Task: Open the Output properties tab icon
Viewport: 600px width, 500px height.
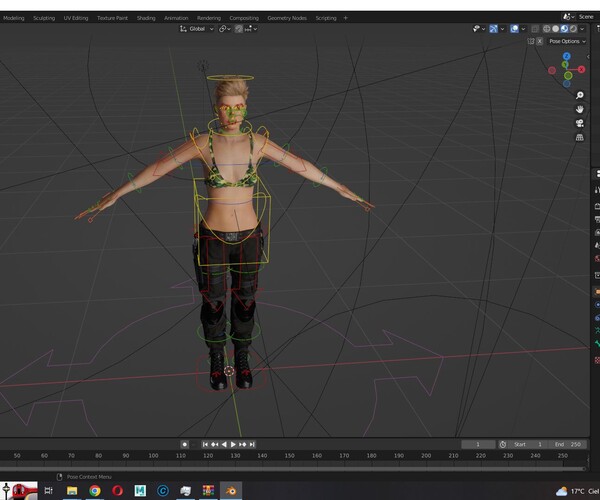Action: 597,219
